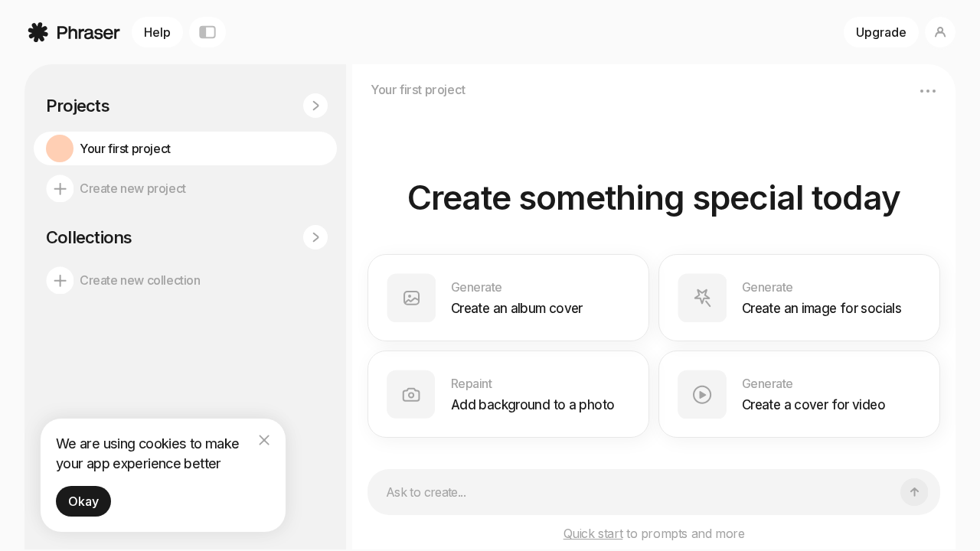Expand the Projects section arrow

tap(315, 106)
